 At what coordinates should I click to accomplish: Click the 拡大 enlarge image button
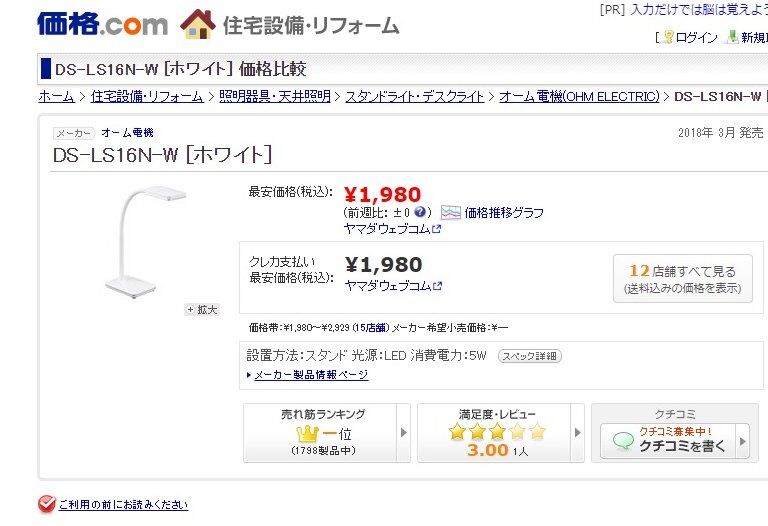click(x=202, y=310)
